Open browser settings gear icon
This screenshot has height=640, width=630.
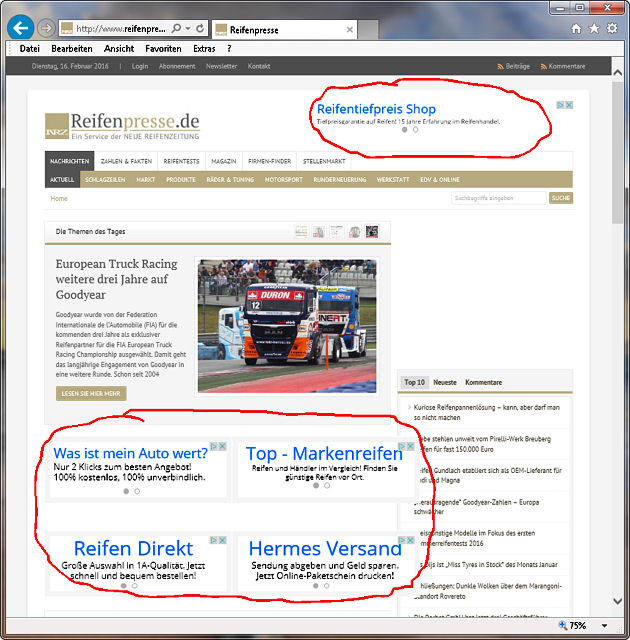(612, 28)
